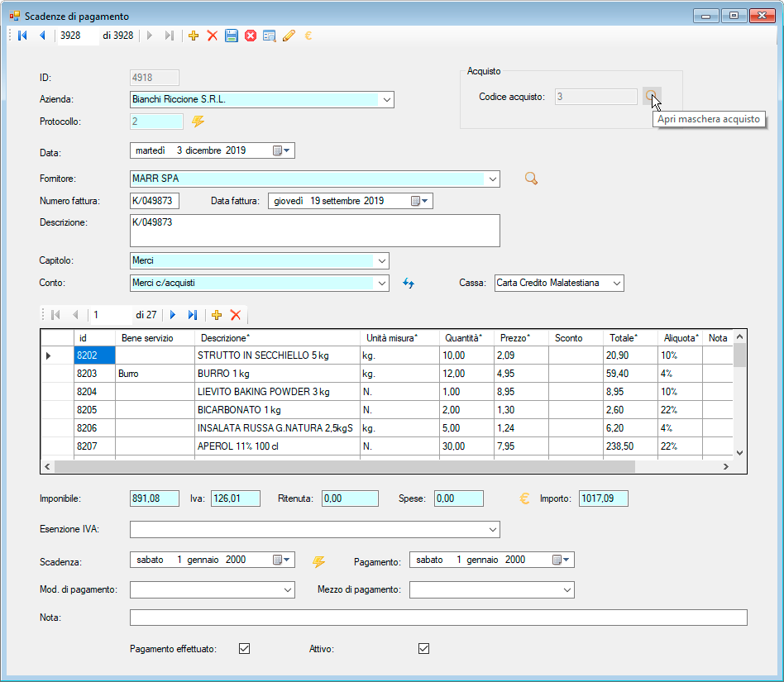Screen dimensions: 784x682
Task: Click the greyed previous-row arrow in the grid navigator
Action: pos(75,315)
